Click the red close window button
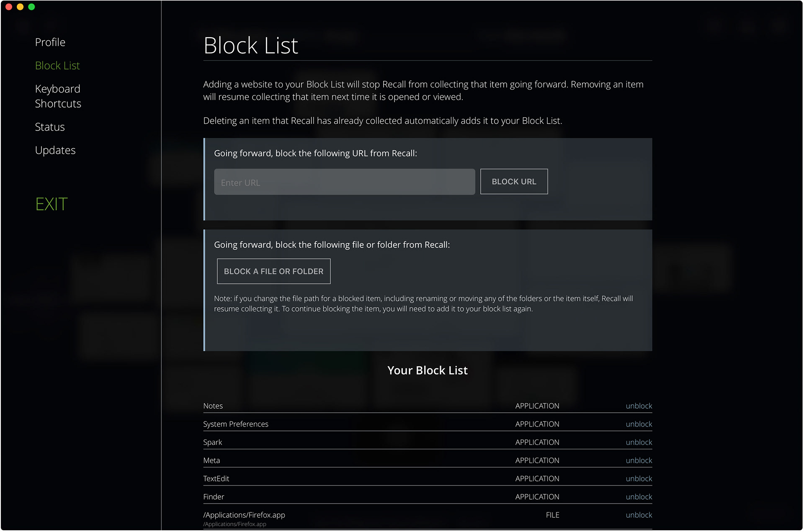The width and height of the screenshot is (804, 532). (9, 7)
